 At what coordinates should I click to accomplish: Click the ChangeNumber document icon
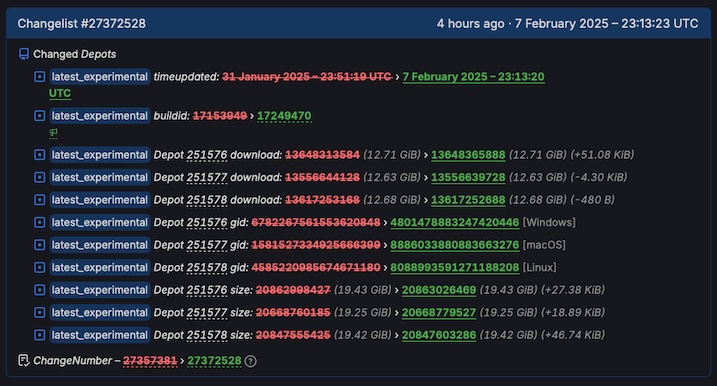[24, 360]
